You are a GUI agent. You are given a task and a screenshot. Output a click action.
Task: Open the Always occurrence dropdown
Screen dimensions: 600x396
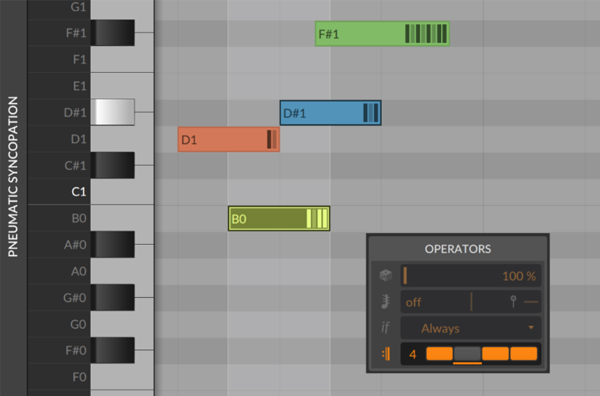click(471, 328)
